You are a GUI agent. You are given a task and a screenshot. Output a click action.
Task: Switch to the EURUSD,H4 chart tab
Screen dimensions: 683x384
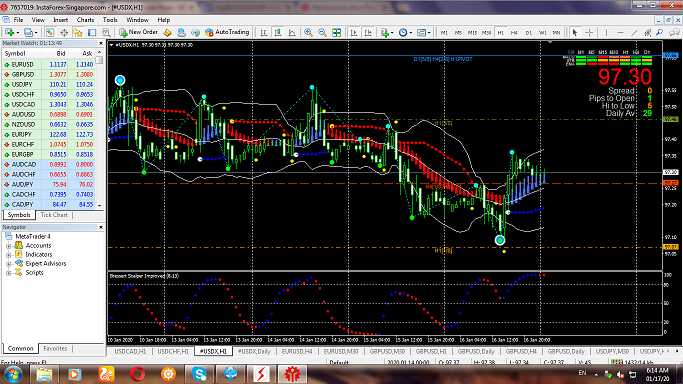(x=297, y=351)
